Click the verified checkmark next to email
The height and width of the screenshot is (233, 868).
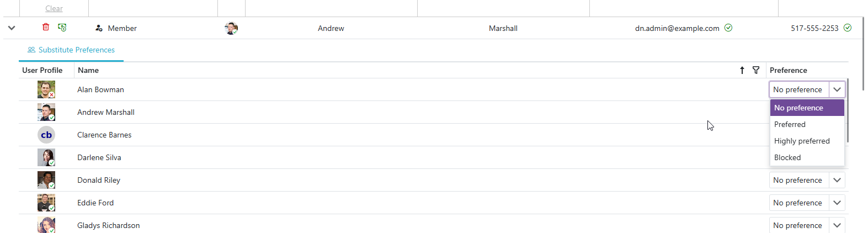[728, 28]
